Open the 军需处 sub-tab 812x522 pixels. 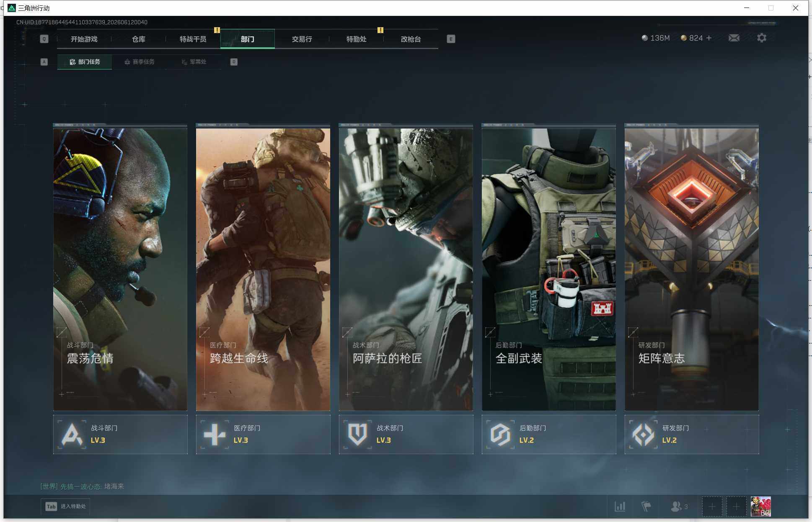tap(194, 62)
